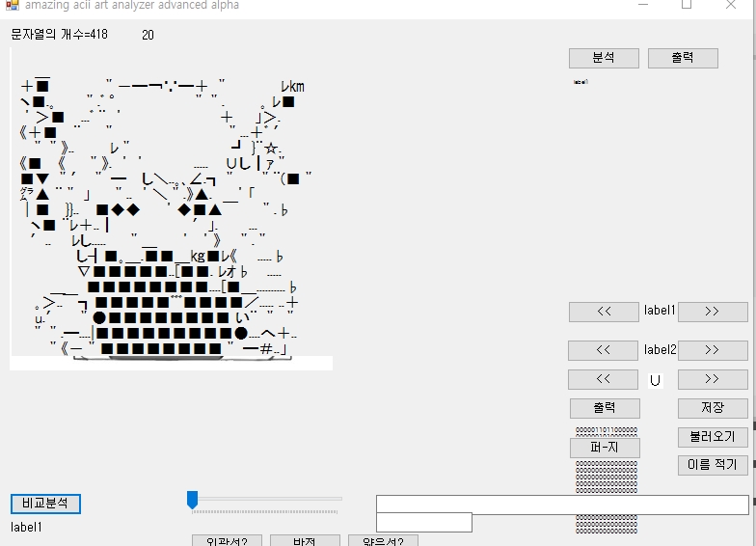Click the << arrow left of label1
756x546 pixels.
coord(604,312)
